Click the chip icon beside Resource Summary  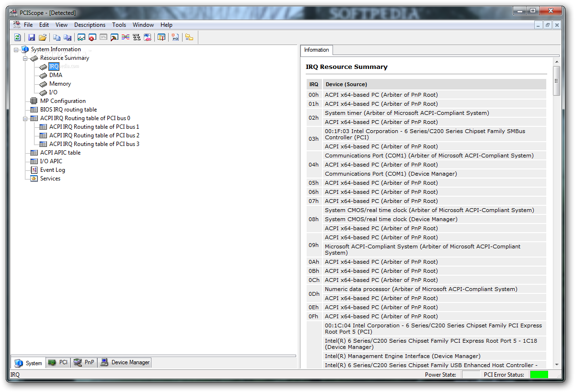coord(34,58)
